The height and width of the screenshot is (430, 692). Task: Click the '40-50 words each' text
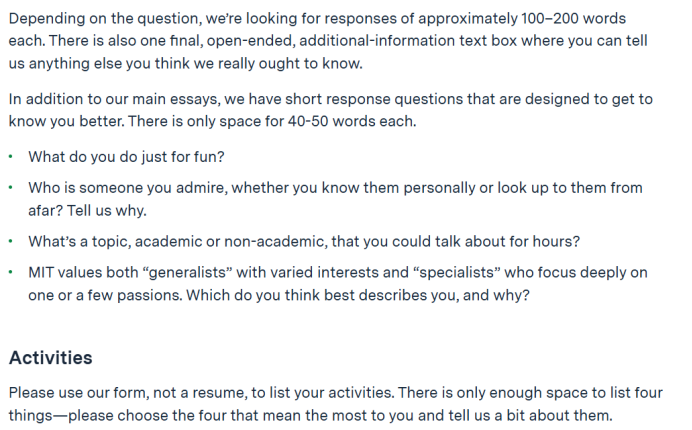[352, 121]
